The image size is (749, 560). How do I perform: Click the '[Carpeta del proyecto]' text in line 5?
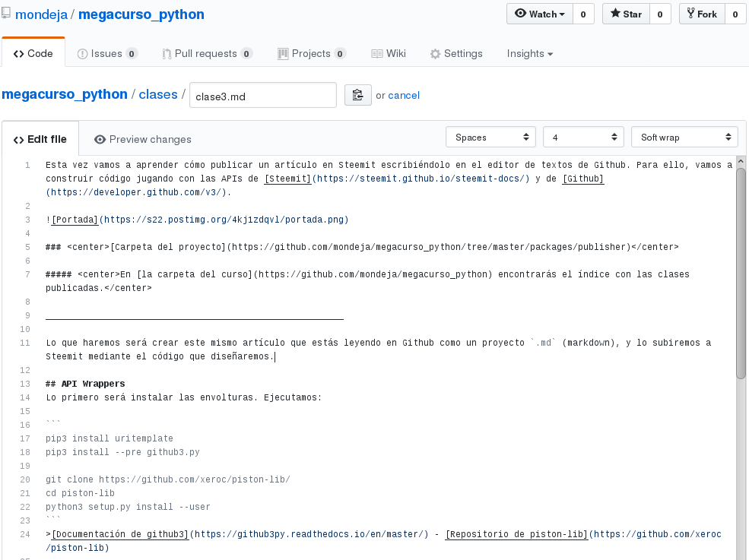click(x=168, y=247)
